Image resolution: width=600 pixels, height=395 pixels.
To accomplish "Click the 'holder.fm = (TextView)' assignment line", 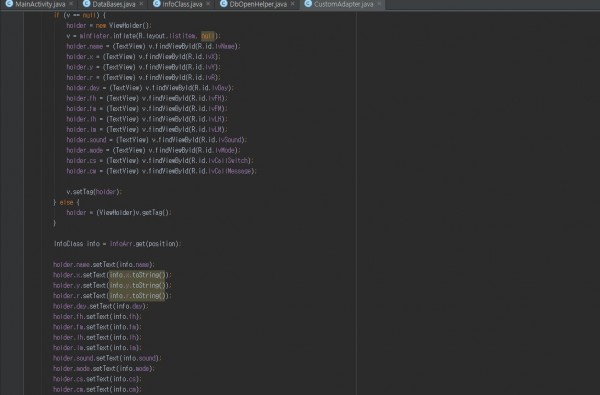I will click(147, 109).
